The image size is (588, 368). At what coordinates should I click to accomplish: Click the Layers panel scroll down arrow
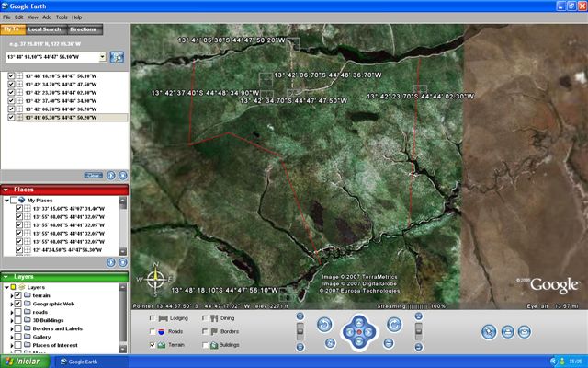click(x=123, y=349)
